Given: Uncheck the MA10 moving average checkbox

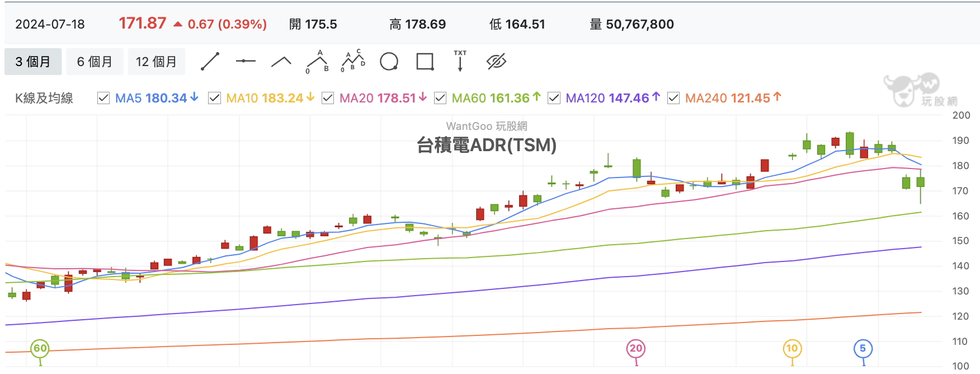Looking at the screenshot, I should (214, 98).
